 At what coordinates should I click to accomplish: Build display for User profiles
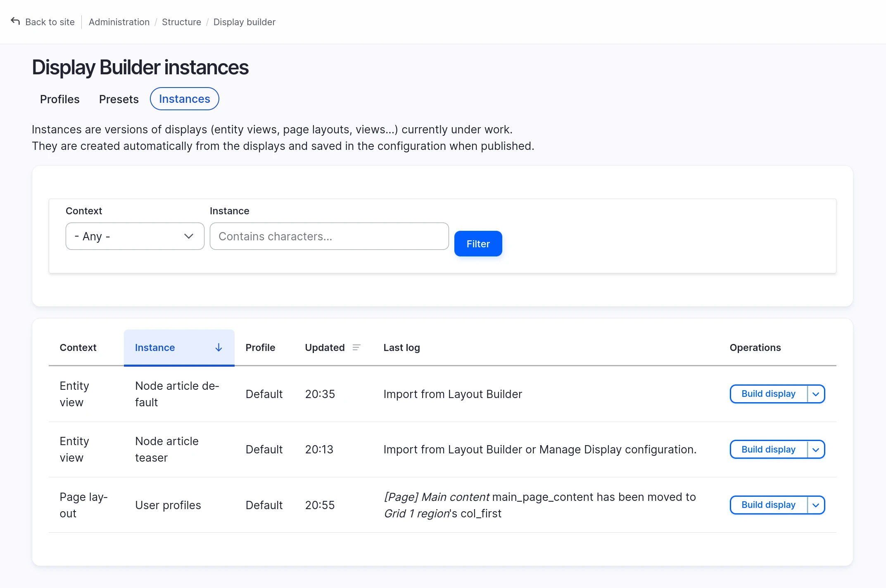click(768, 505)
